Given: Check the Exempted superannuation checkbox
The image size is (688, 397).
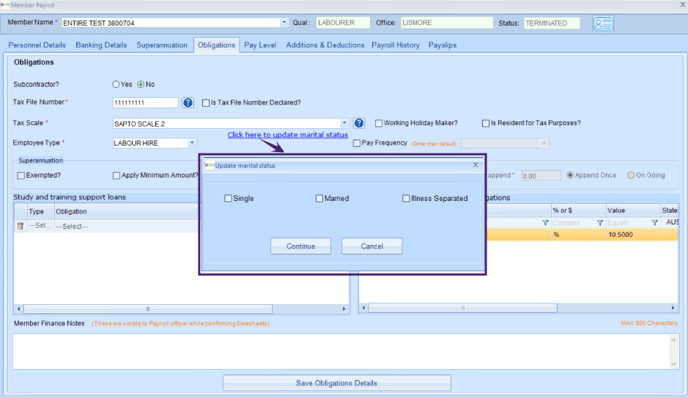Looking at the screenshot, I should 21,175.
